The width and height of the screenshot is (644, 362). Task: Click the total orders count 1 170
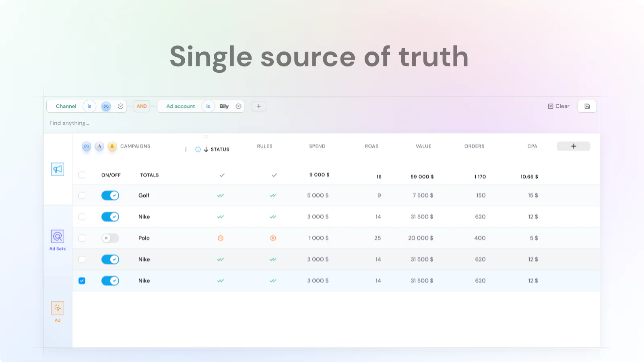tap(480, 177)
